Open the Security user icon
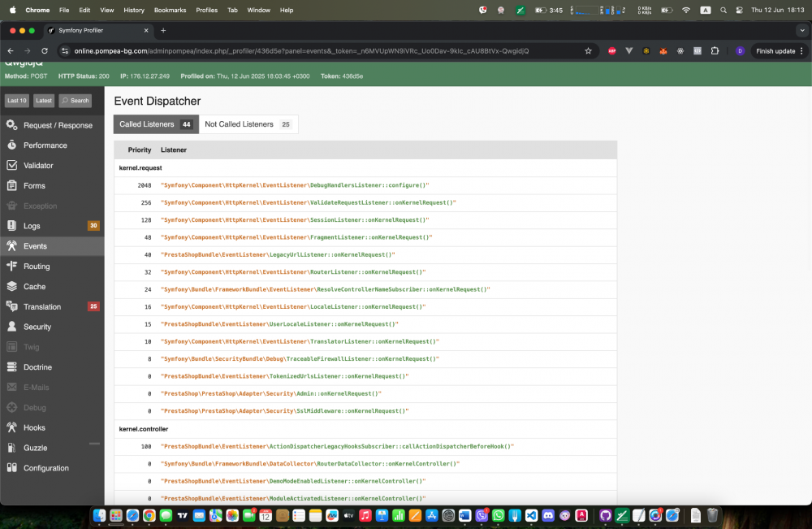Image resolution: width=812 pixels, height=529 pixels. [12, 327]
